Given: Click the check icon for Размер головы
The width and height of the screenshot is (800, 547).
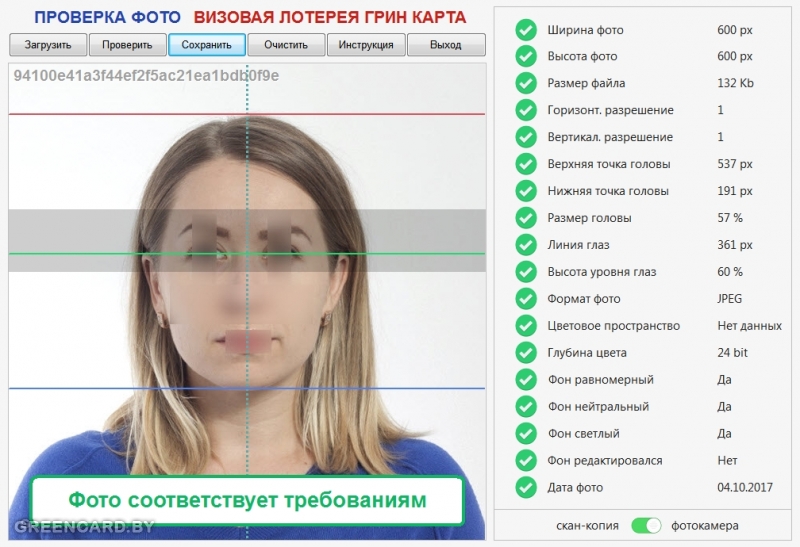Looking at the screenshot, I should tap(526, 218).
